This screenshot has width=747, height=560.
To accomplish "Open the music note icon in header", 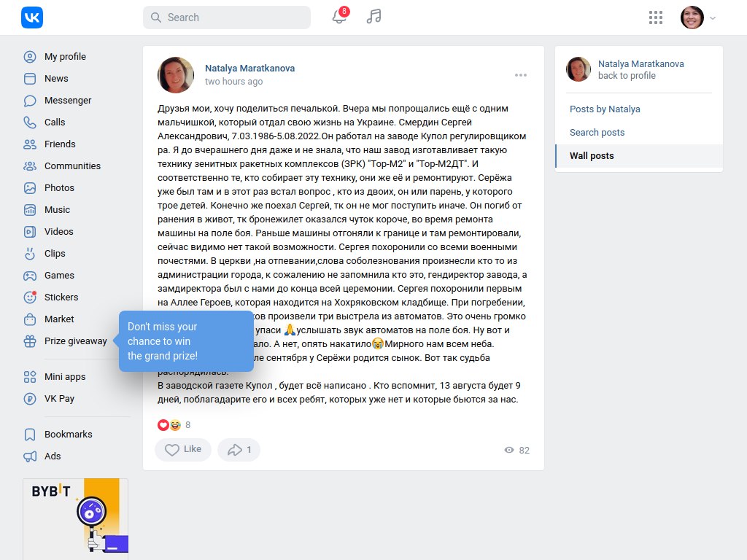I will click(x=374, y=17).
